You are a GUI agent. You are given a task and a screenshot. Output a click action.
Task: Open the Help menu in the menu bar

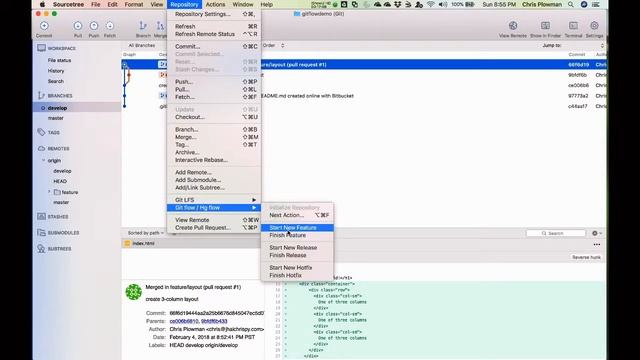click(267, 4)
